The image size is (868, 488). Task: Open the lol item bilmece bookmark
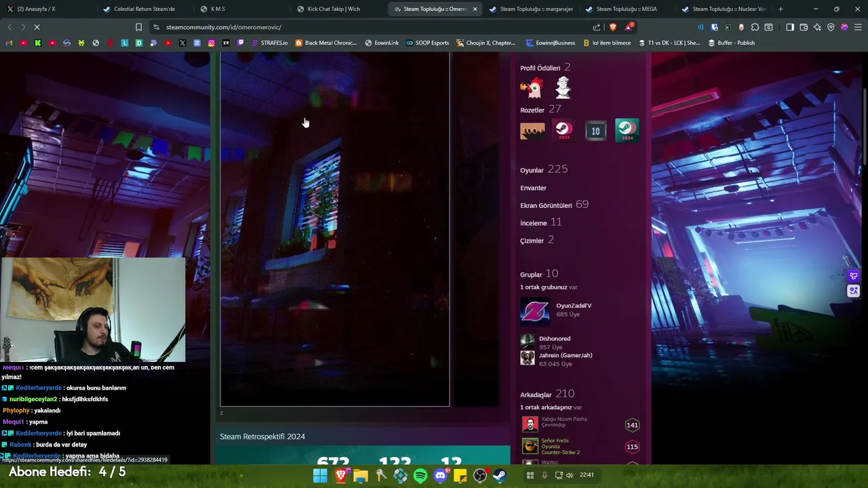coord(606,43)
